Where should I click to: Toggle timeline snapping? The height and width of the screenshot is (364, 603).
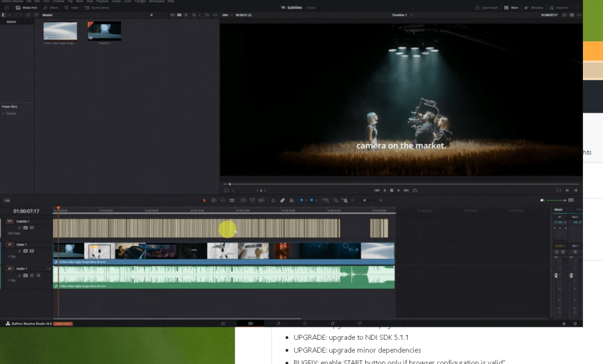click(273, 200)
